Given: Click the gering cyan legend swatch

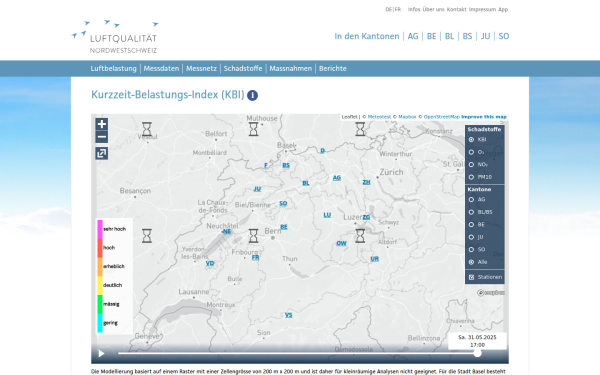Looking at the screenshot, I should click(100, 323).
